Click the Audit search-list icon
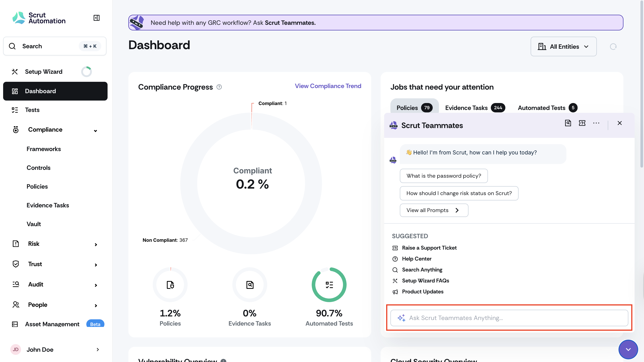Image resolution: width=644 pixels, height=362 pixels. [x=15, y=284]
